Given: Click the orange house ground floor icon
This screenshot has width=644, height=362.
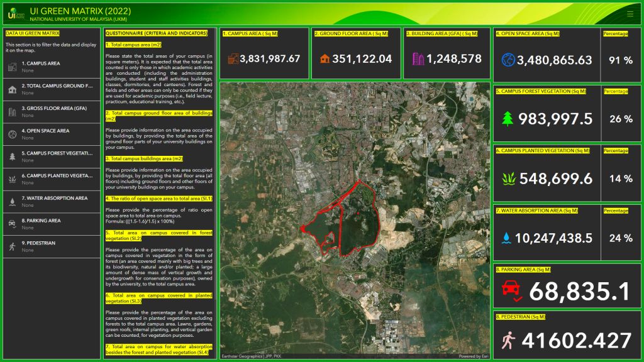Looking at the screenshot, I should pyautogui.click(x=325, y=58).
